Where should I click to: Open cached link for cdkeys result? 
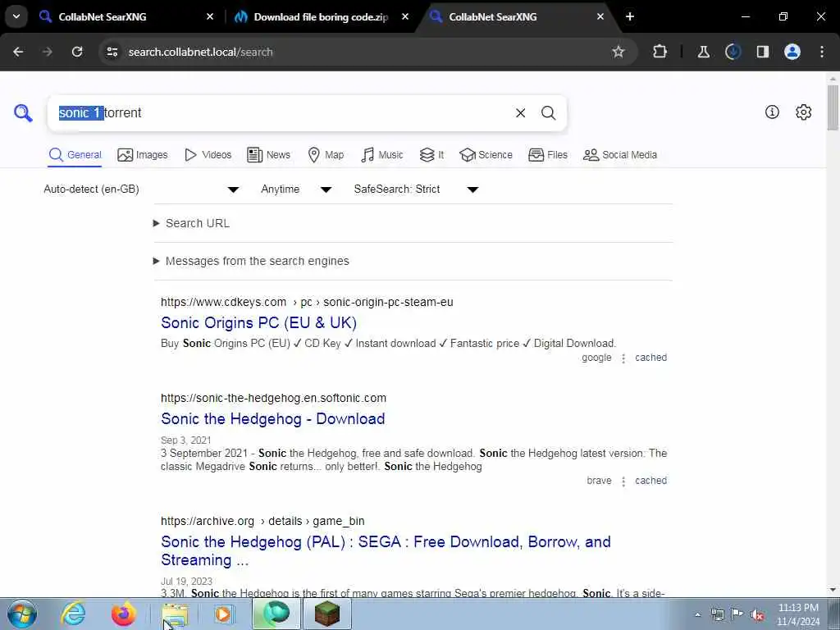651,358
